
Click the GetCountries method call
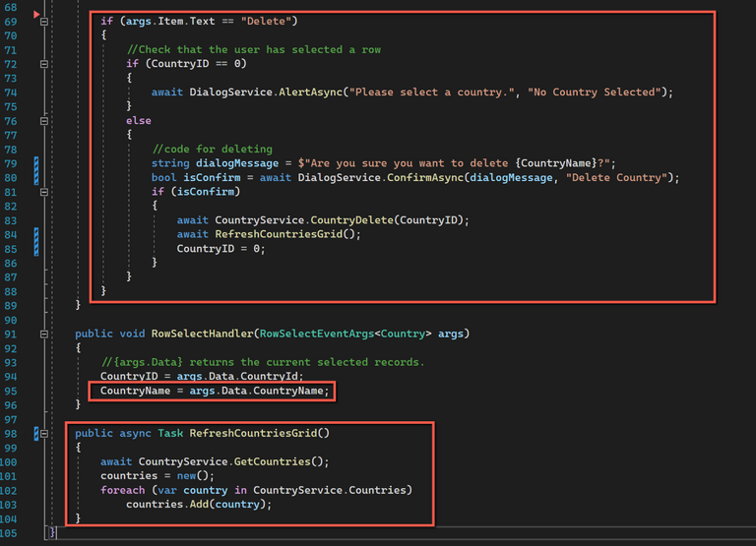coord(290,461)
